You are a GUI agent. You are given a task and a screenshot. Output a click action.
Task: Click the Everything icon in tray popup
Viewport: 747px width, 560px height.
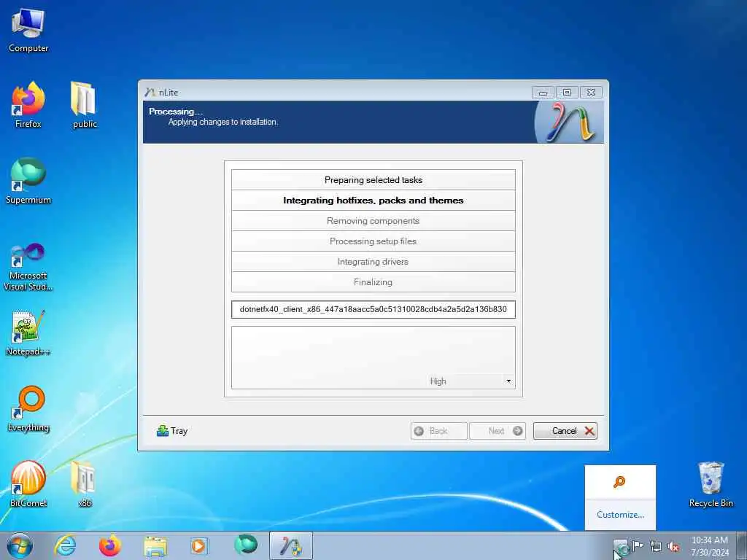click(x=619, y=482)
